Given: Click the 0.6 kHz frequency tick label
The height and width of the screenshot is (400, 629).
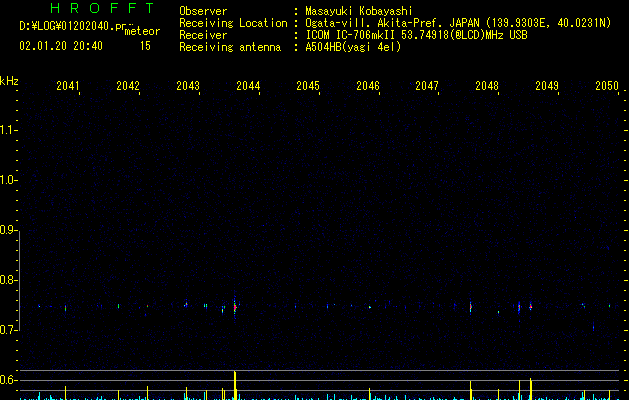Looking at the screenshot, I should [8, 380].
